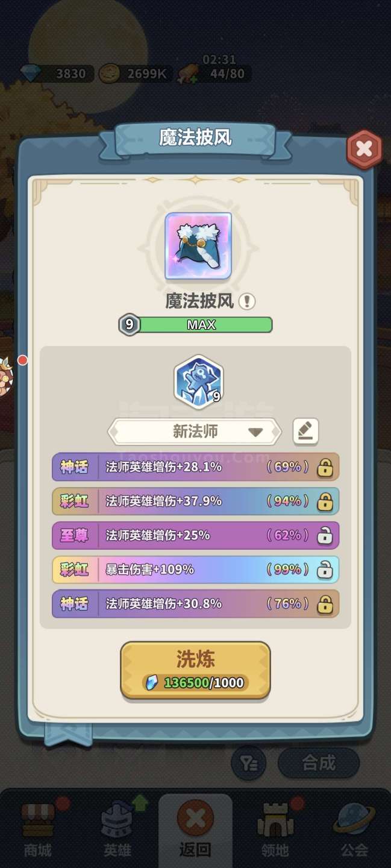The width and height of the screenshot is (391, 868).
Task: Tap the blue rune gem icon
Action: pos(199,381)
